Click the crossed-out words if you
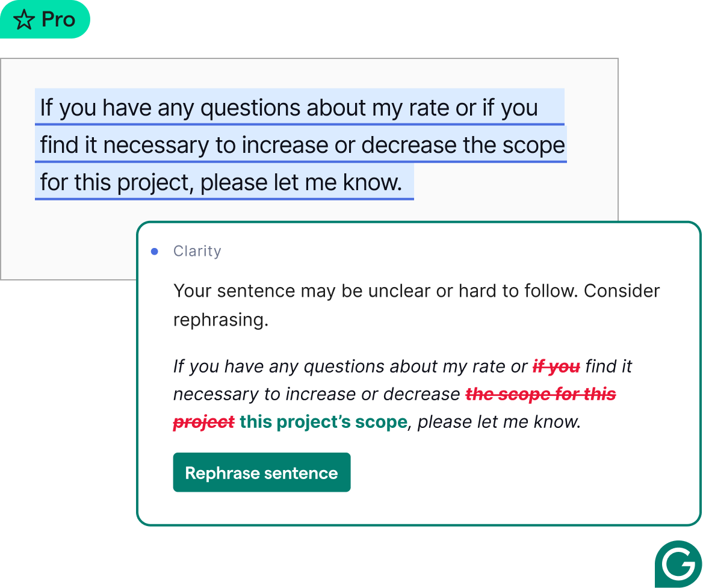 coord(556,366)
